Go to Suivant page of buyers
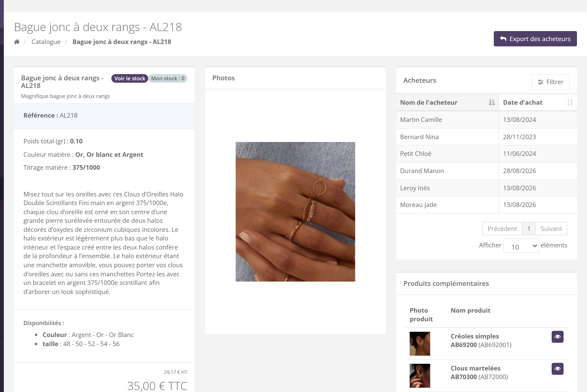This screenshot has height=392, width=587. click(551, 229)
